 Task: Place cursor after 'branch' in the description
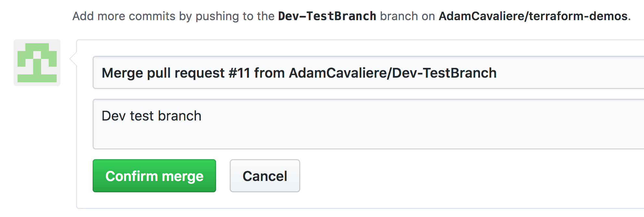[202, 116]
